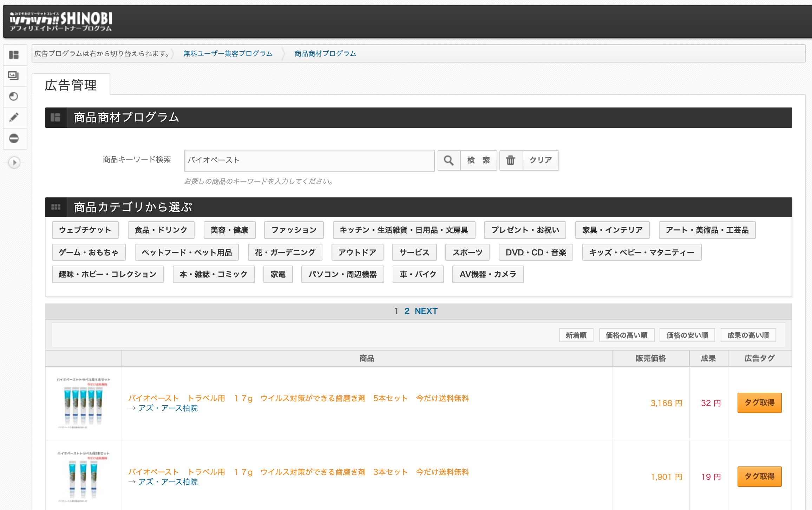The height and width of the screenshot is (510, 812).
Task: Select the 広告管理 tab
Action: tap(71, 85)
